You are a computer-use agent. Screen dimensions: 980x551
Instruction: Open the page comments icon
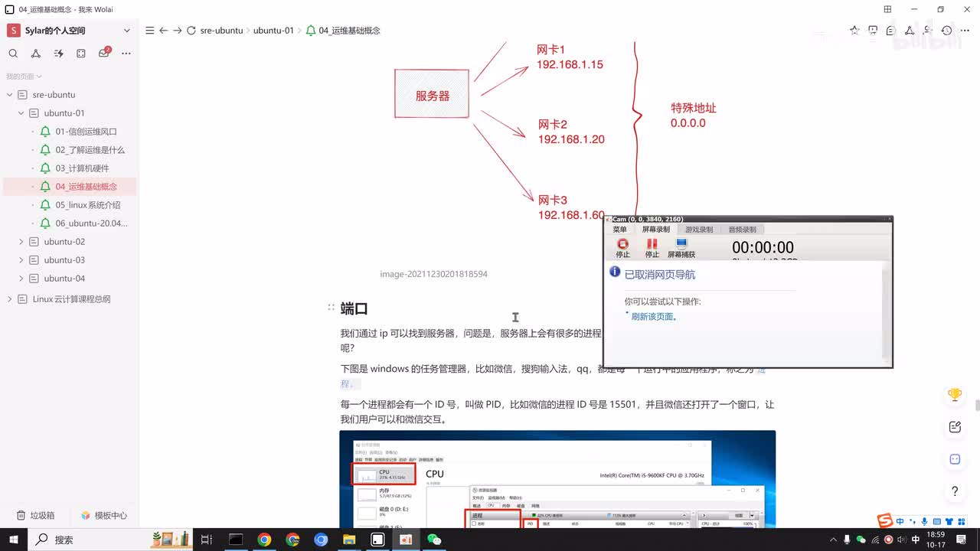891,31
